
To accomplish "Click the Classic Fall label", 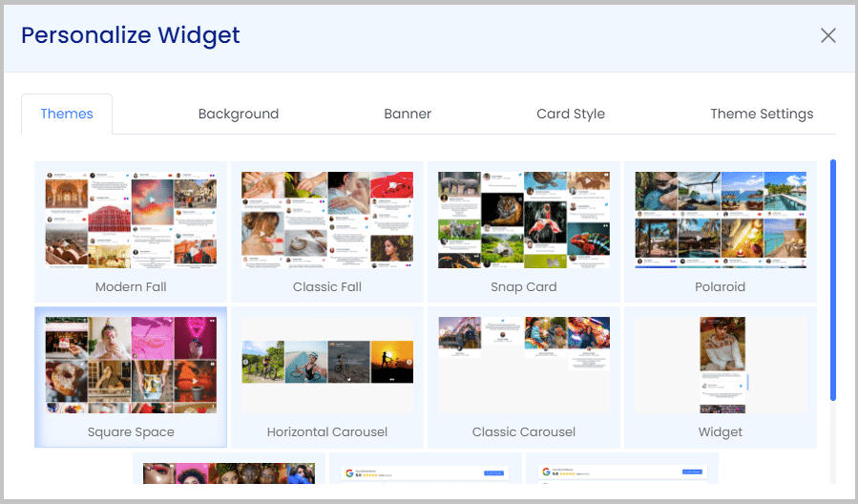I will click(x=327, y=286).
